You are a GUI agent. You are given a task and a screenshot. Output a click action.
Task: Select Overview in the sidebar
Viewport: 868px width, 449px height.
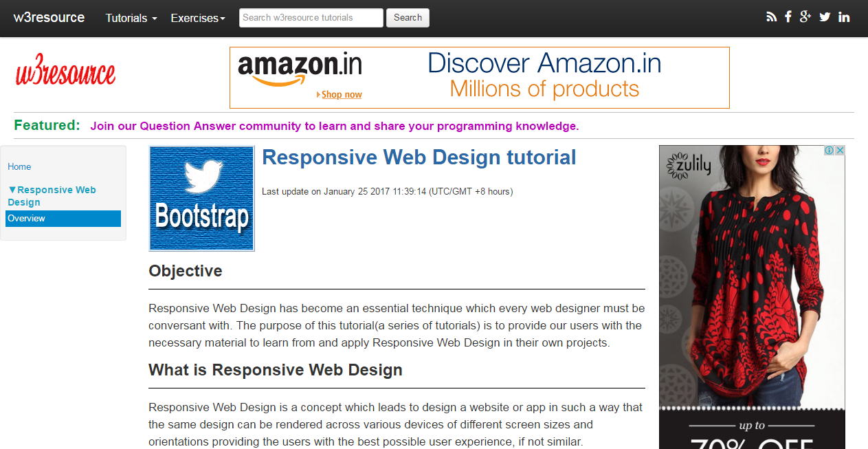(x=63, y=219)
